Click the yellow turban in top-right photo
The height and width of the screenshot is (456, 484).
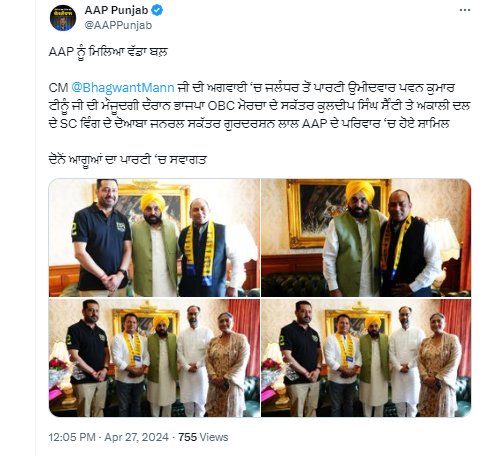[x=360, y=192]
